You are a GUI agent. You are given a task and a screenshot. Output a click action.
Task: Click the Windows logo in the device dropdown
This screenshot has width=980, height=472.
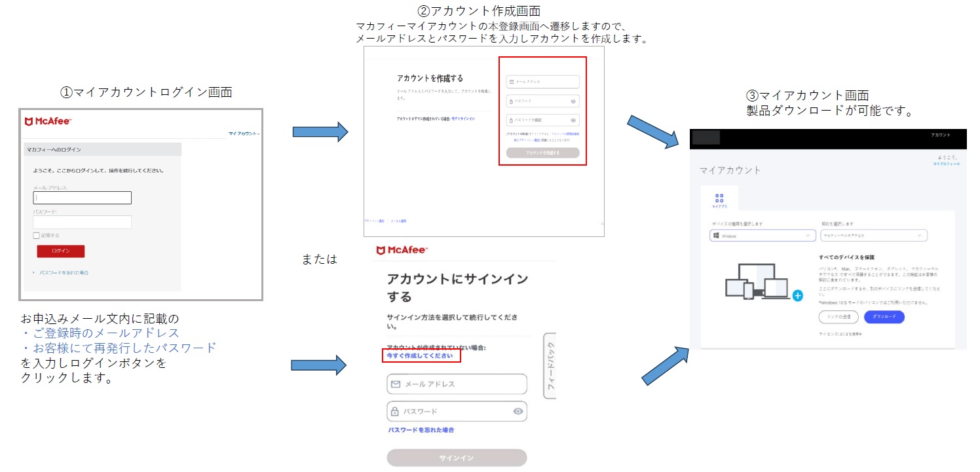pos(716,236)
